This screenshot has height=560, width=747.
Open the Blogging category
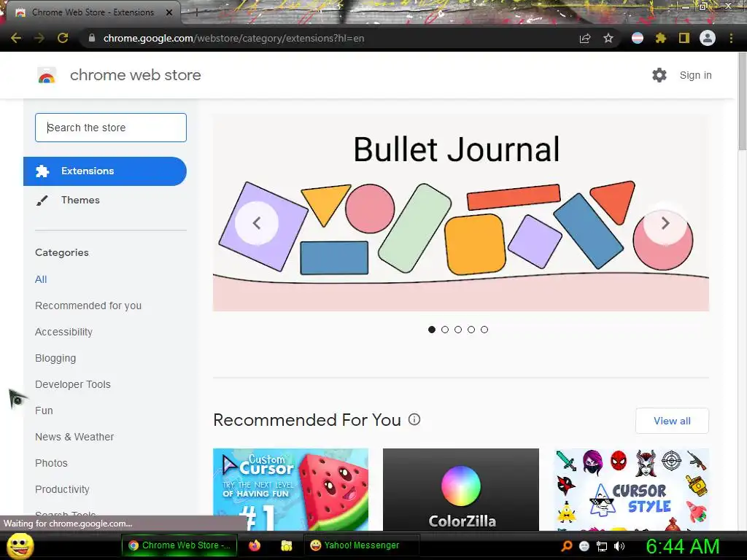click(x=55, y=358)
